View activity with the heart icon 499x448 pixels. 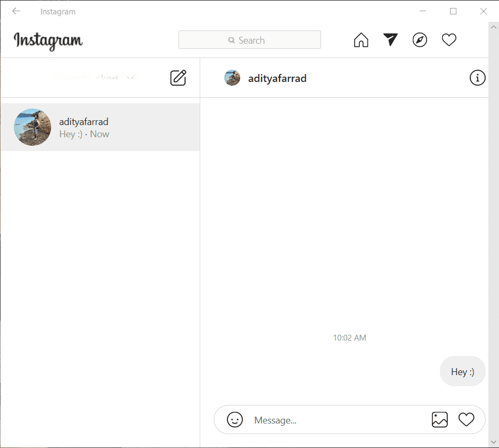[449, 39]
